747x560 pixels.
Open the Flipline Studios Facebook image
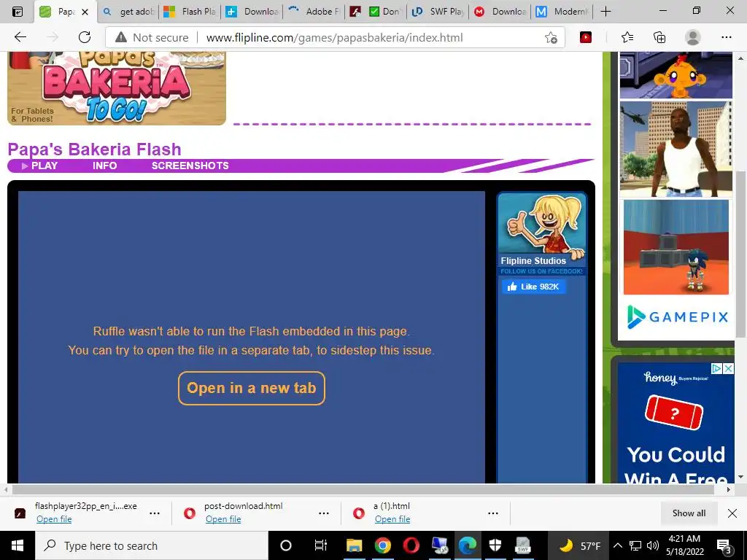coord(541,234)
